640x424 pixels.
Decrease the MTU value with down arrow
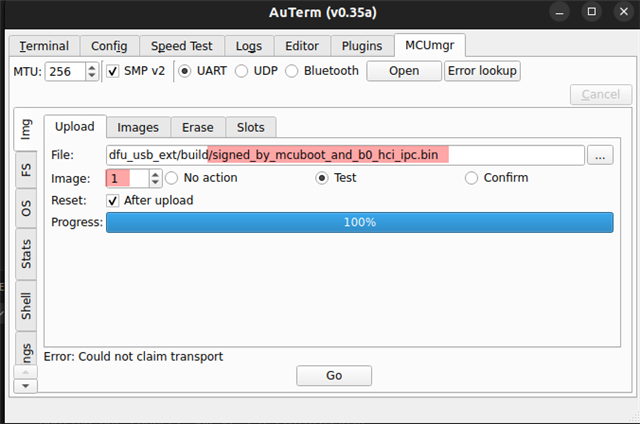92,76
